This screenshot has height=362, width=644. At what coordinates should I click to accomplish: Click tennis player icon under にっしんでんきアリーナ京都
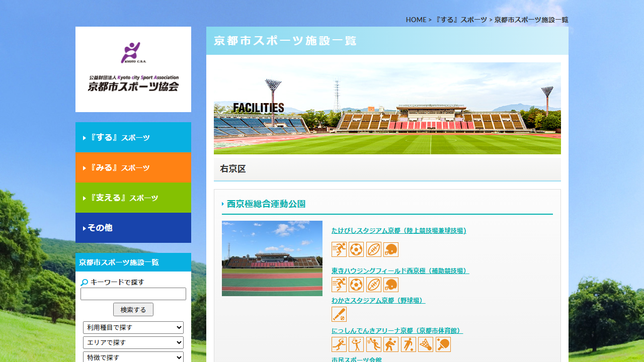point(356,344)
